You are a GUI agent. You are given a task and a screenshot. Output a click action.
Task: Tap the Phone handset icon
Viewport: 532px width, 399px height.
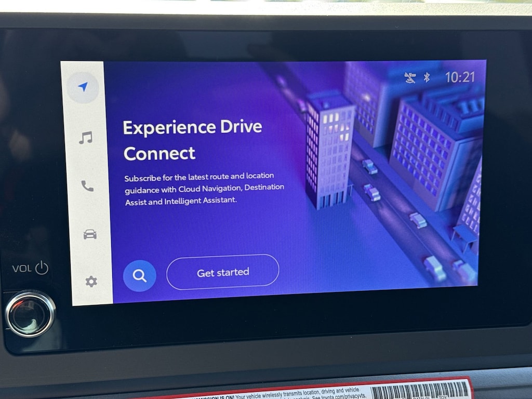click(x=87, y=186)
